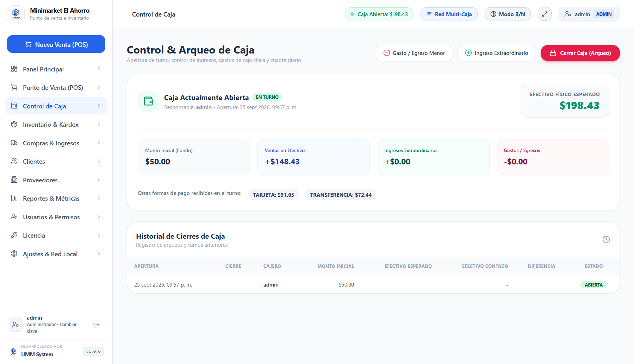Open Compras & Ingresos menu item
This screenshot has height=364, width=634.
click(56, 143)
